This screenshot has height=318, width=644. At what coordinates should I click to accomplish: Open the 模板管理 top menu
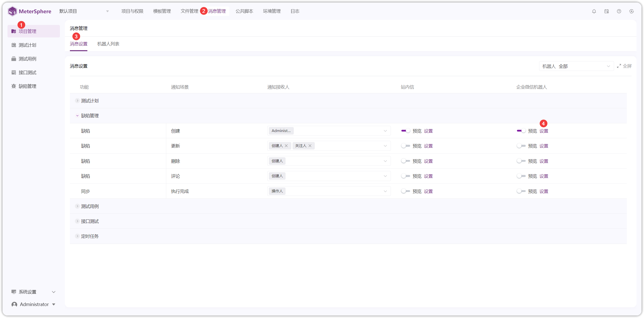[162, 11]
